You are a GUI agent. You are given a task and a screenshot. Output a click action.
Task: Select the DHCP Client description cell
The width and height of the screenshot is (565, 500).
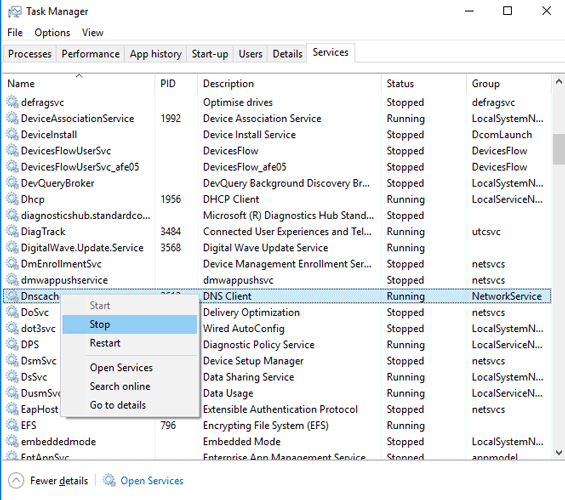coord(231,199)
